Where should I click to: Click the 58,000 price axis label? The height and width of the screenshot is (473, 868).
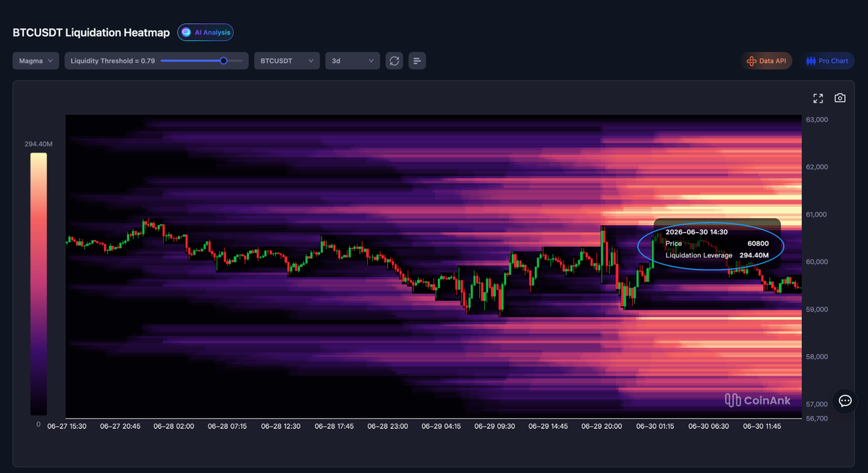817,357
